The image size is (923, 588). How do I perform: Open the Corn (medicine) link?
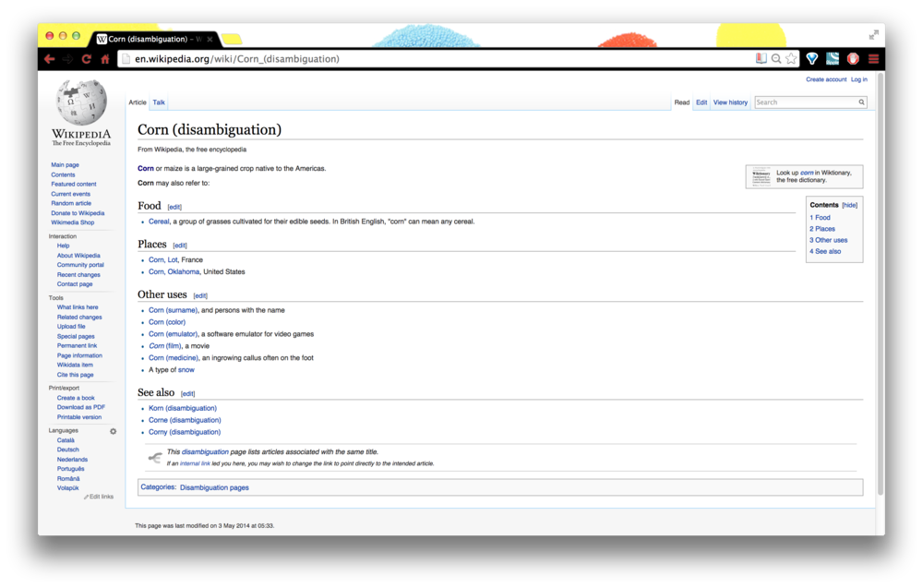click(174, 358)
